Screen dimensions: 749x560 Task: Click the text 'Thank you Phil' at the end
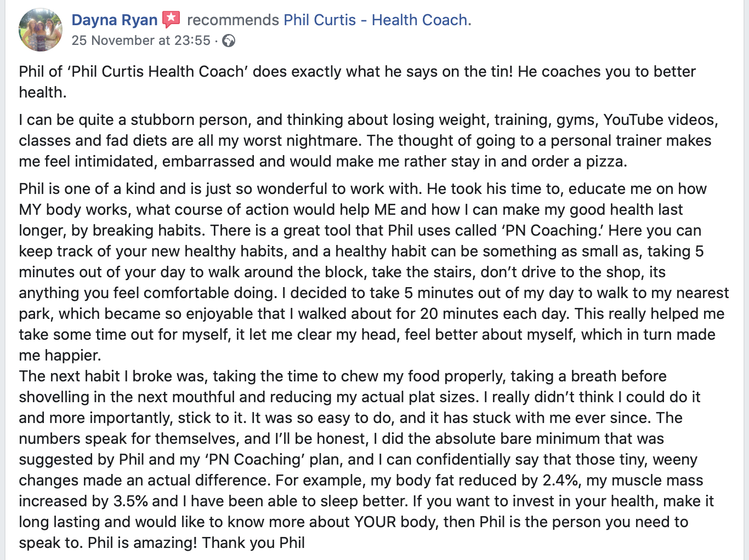point(253,543)
